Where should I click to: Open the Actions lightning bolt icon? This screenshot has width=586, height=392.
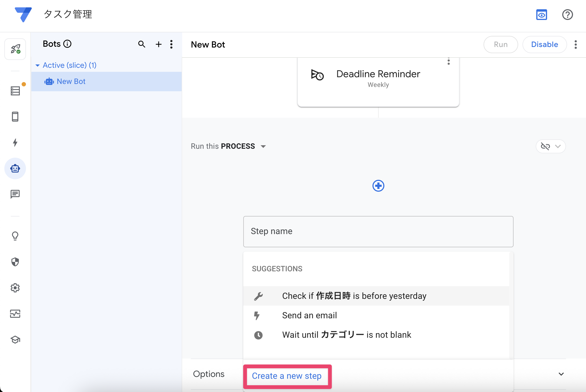(x=15, y=142)
